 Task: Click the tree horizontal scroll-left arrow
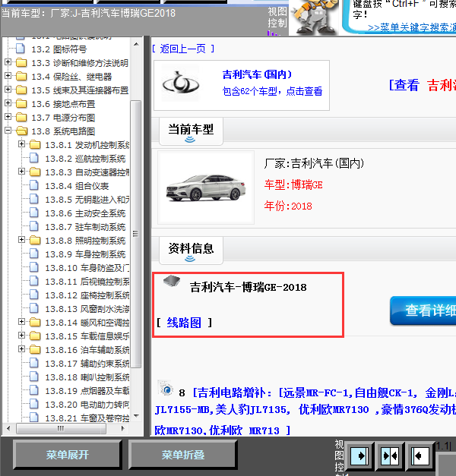coord(8,429)
